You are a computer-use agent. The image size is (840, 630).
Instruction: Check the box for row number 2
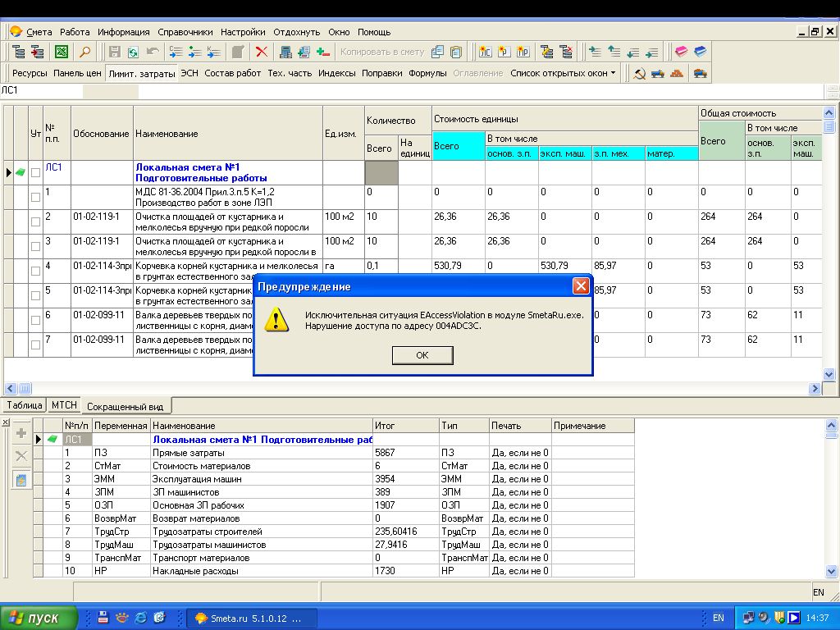pyautogui.click(x=35, y=221)
